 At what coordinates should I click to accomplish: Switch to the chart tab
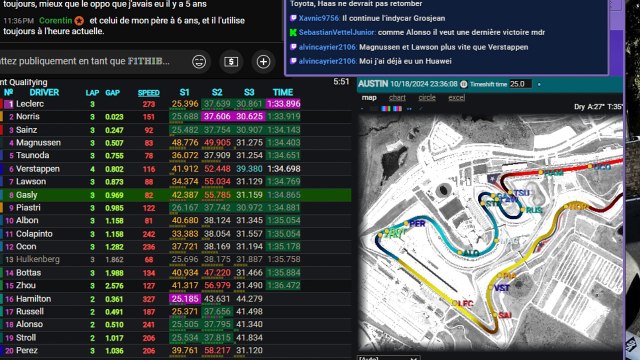(397, 98)
